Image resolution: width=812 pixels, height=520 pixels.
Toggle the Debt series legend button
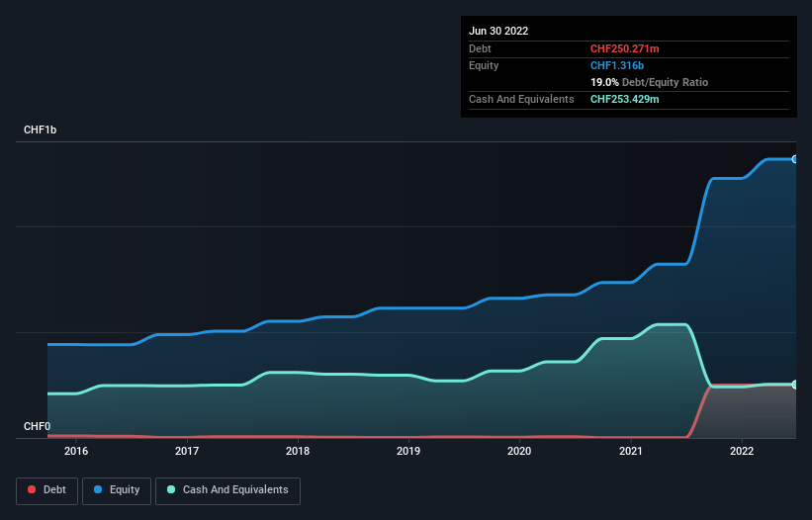[x=46, y=490]
